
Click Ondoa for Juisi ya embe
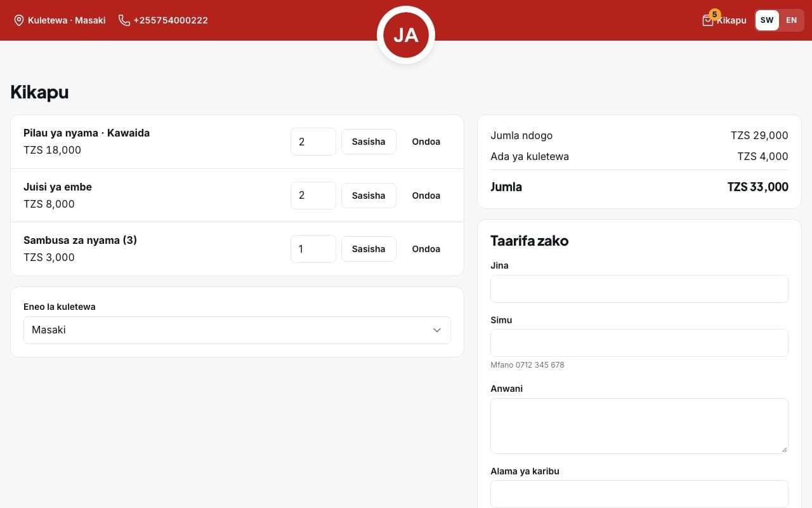click(426, 196)
